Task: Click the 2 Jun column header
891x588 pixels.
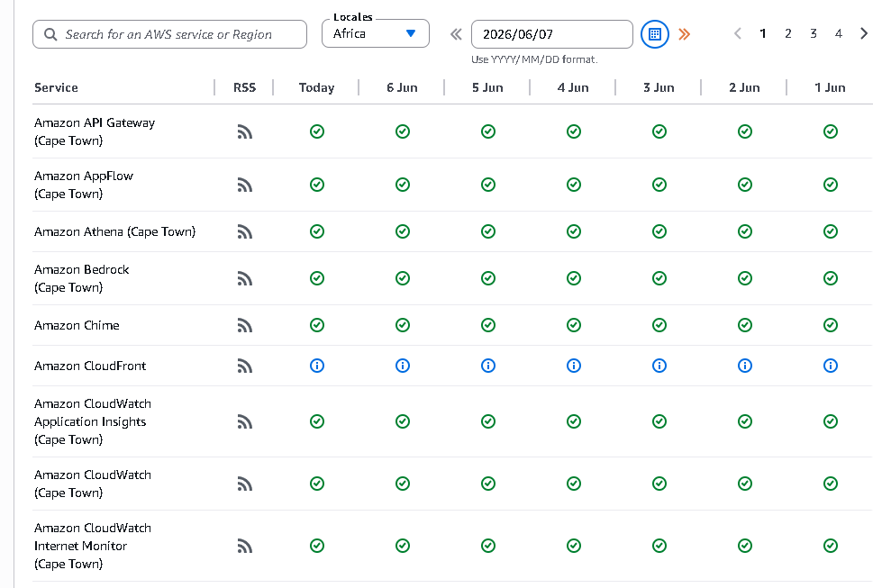Action: (x=744, y=87)
